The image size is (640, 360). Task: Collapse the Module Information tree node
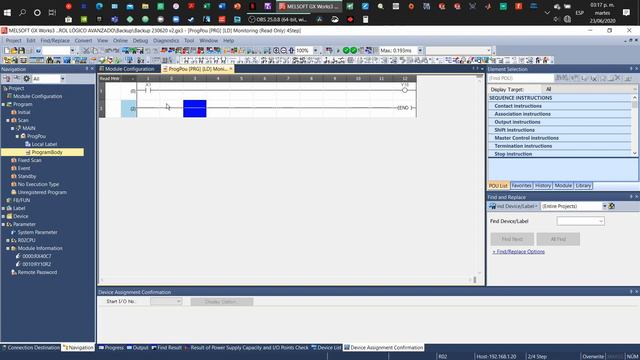click(x=8, y=248)
